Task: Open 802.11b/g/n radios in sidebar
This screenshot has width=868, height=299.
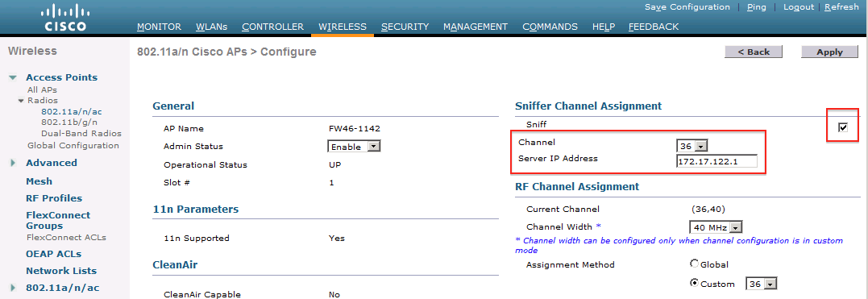Action: 72,123
